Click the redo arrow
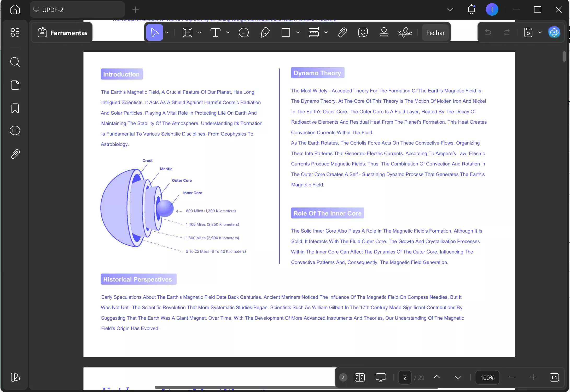Image resolution: width=570 pixels, height=392 pixels. 507,32
